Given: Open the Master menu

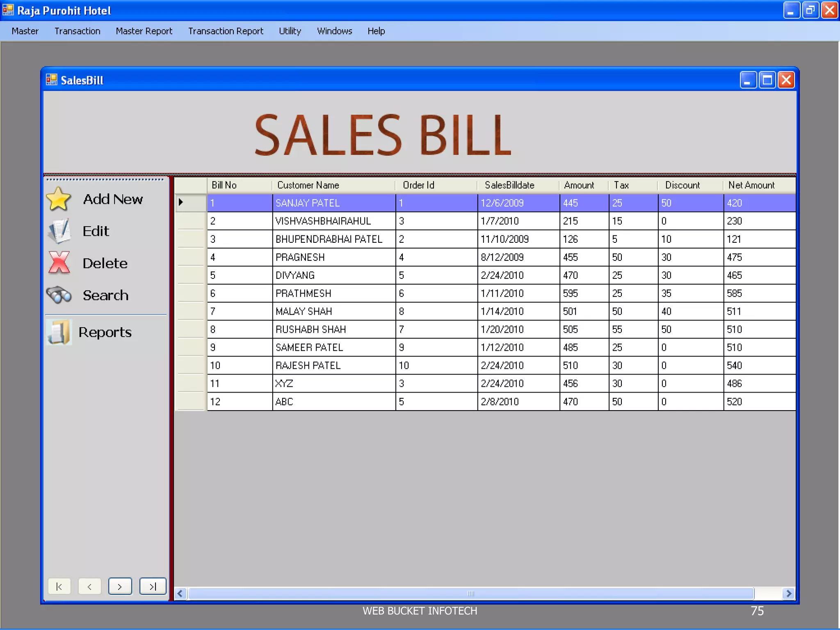Looking at the screenshot, I should pyautogui.click(x=25, y=31).
